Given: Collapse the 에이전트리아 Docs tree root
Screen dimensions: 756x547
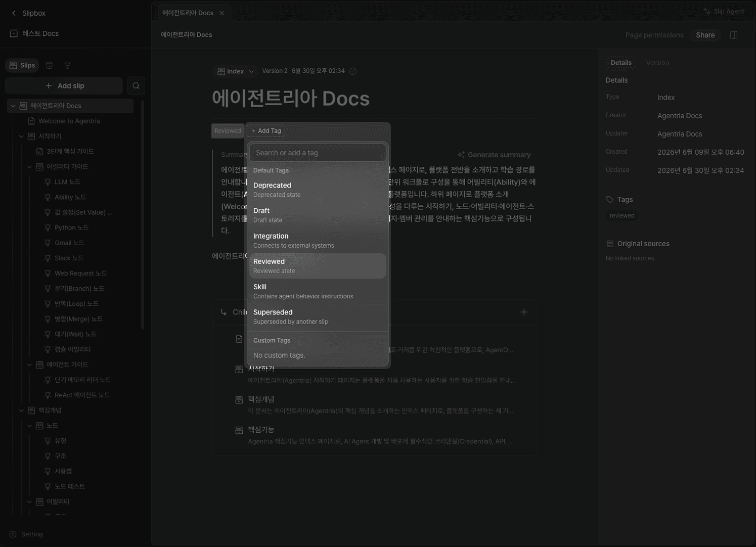Looking at the screenshot, I should 13,106.
